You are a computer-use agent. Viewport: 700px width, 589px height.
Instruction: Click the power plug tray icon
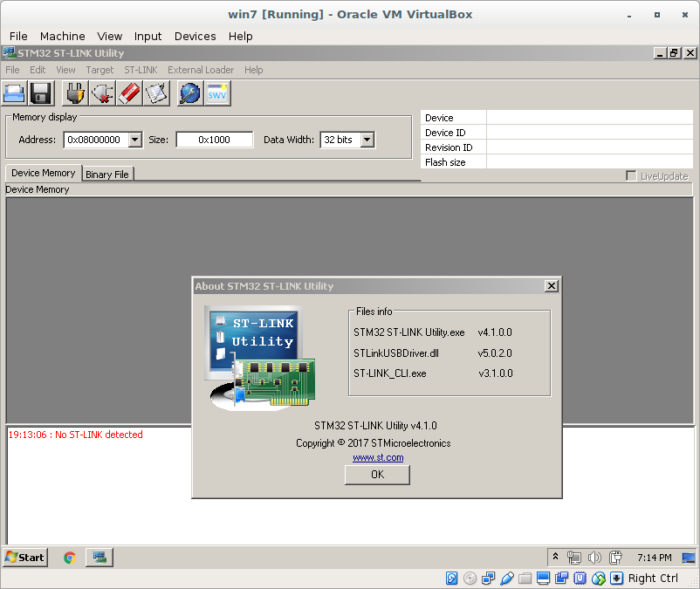(615, 558)
